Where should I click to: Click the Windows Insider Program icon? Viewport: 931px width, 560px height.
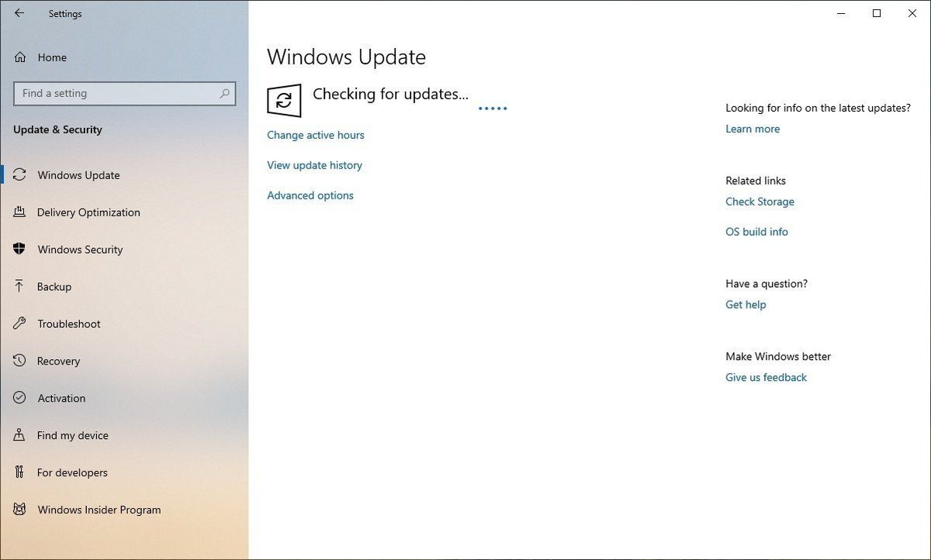[x=19, y=510]
